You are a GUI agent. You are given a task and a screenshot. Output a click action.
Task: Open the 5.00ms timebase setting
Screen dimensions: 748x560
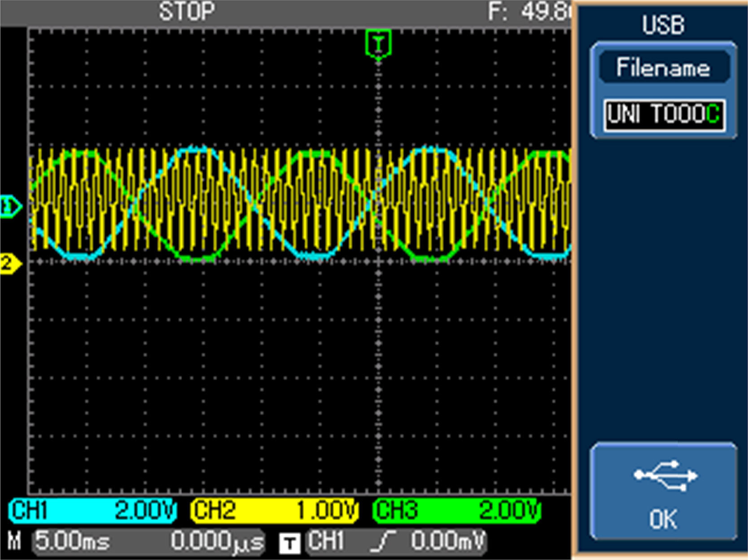[73, 541]
